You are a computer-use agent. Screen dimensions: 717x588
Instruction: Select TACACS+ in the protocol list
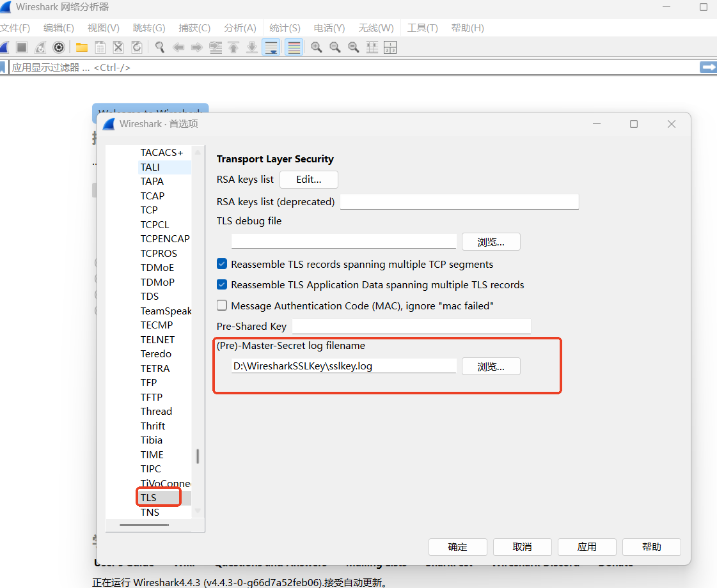(x=162, y=153)
